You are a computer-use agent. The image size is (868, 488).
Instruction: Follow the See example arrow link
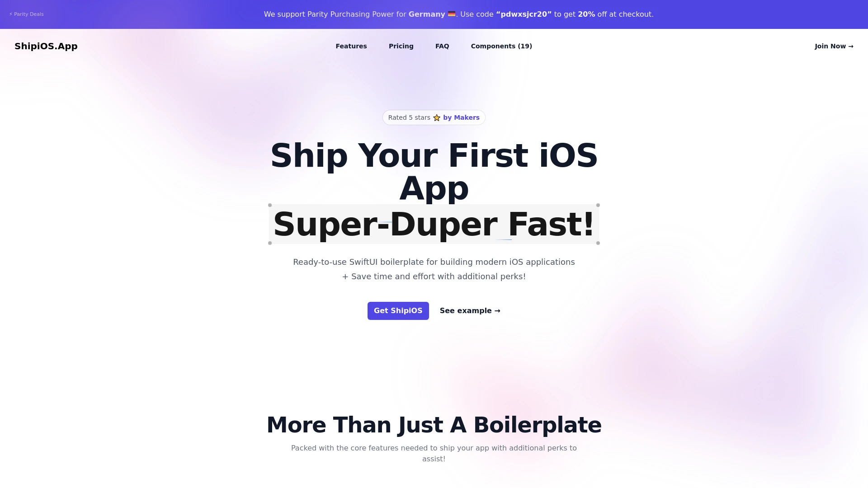click(x=470, y=310)
